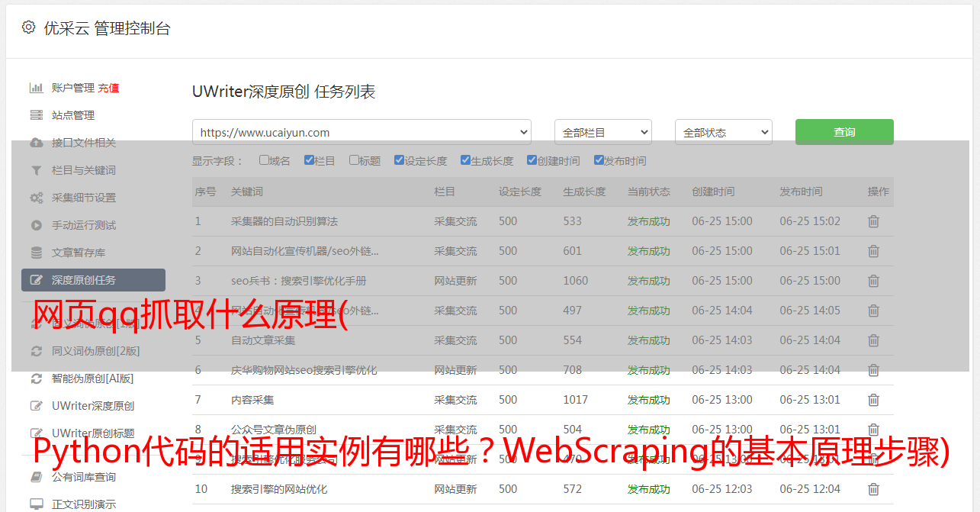This screenshot has width=980, height=512.
Task: Toggle the 创建时间 field checkbox
Action: click(532, 160)
